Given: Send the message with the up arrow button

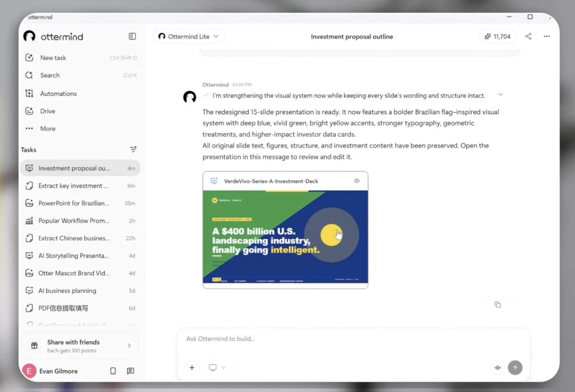Looking at the screenshot, I should tap(515, 367).
